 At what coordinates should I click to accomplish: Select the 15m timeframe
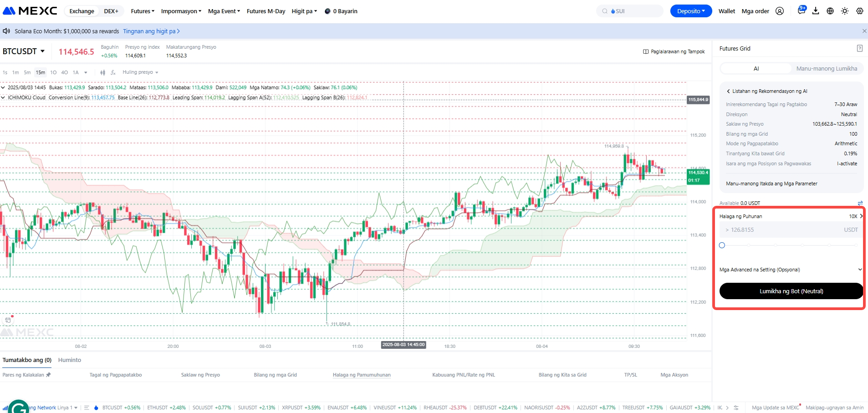pos(41,72)
